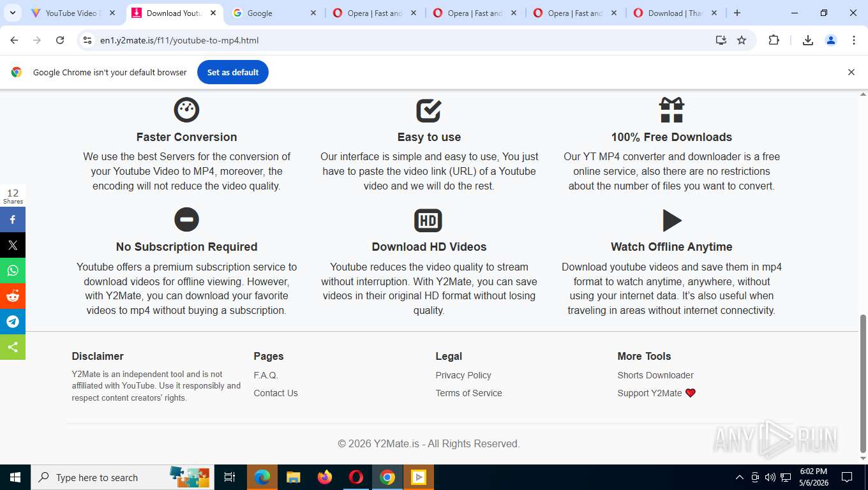868x490 pixels.
Task: Open Shorts Downloader tool link
Action: (655, 375)
